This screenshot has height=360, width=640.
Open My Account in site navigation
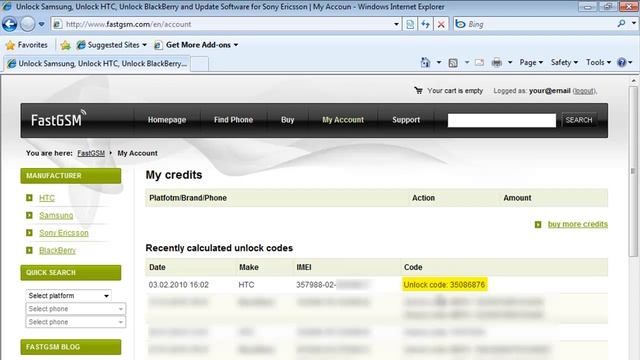coord(343,120)
